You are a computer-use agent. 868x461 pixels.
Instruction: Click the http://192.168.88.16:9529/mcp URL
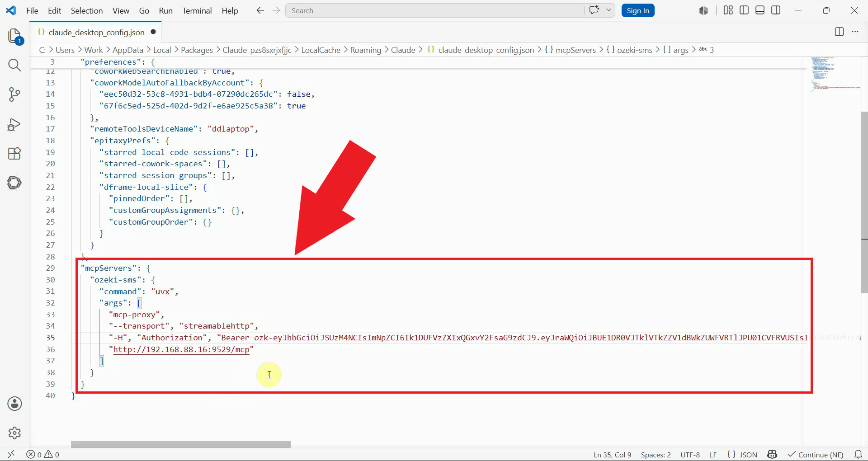(181, 349)
